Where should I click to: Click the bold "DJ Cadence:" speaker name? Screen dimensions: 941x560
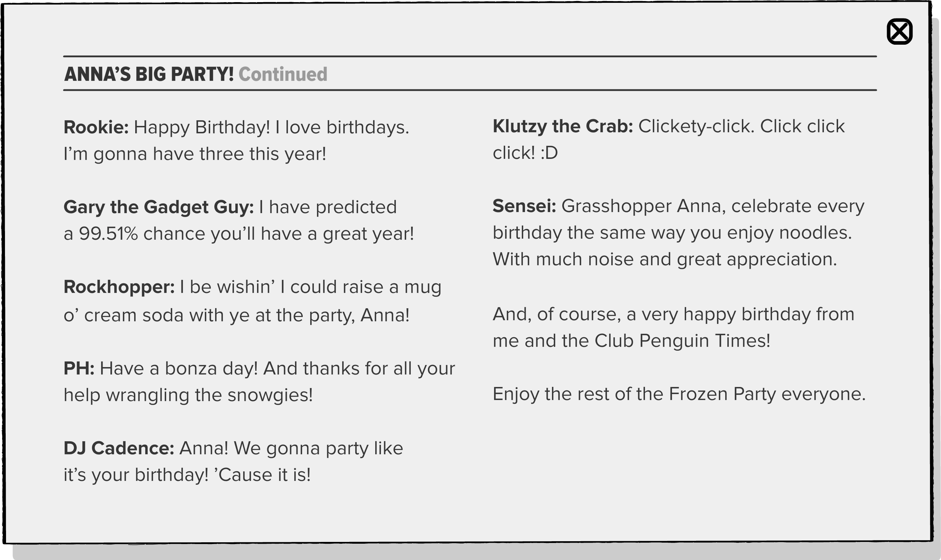click(x=119, y=448)
